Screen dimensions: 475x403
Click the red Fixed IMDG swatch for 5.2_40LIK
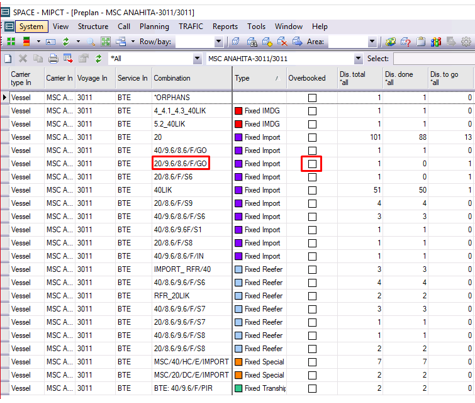(238, 124)
